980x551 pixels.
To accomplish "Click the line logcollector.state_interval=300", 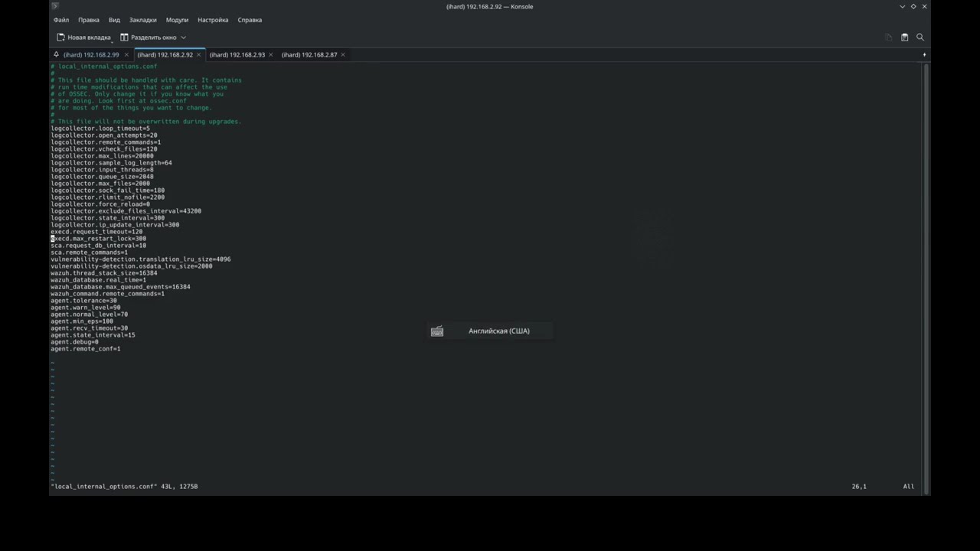I will [108, 218].
